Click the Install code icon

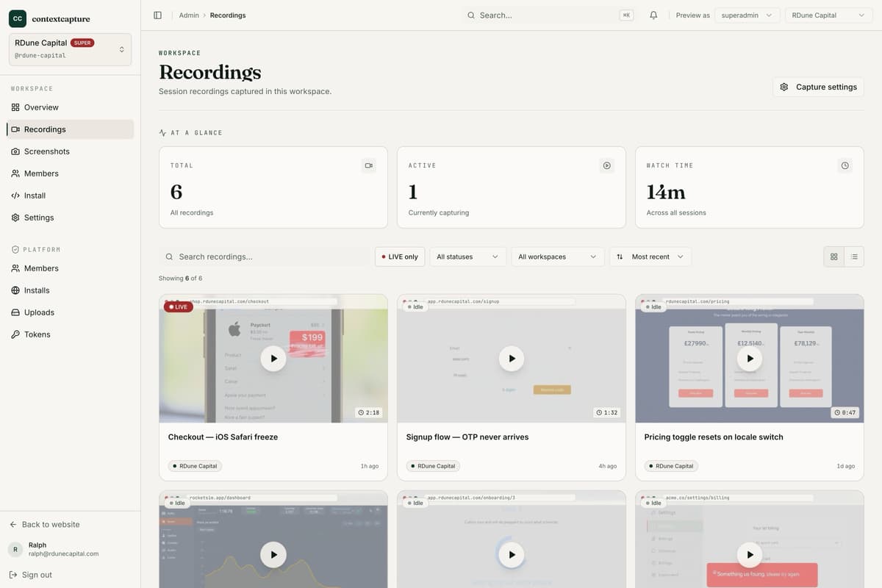(x=15, y=196)
